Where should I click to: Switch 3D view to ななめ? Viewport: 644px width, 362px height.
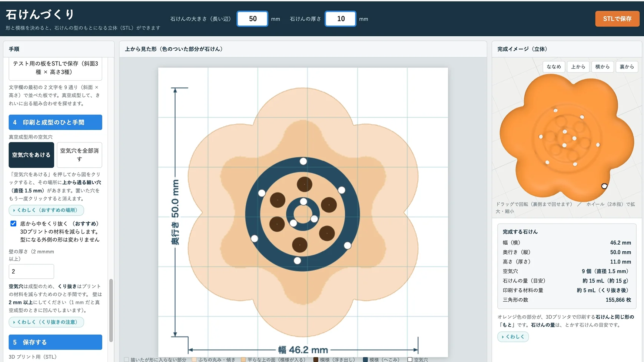coord(554,67)
